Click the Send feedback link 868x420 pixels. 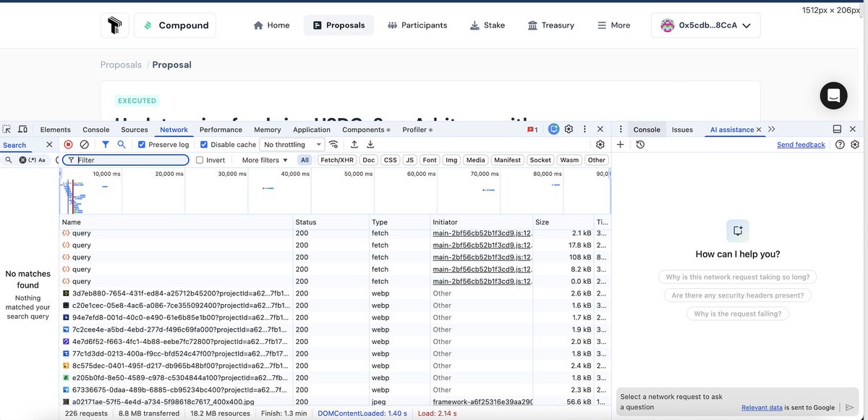pos(801,145)
